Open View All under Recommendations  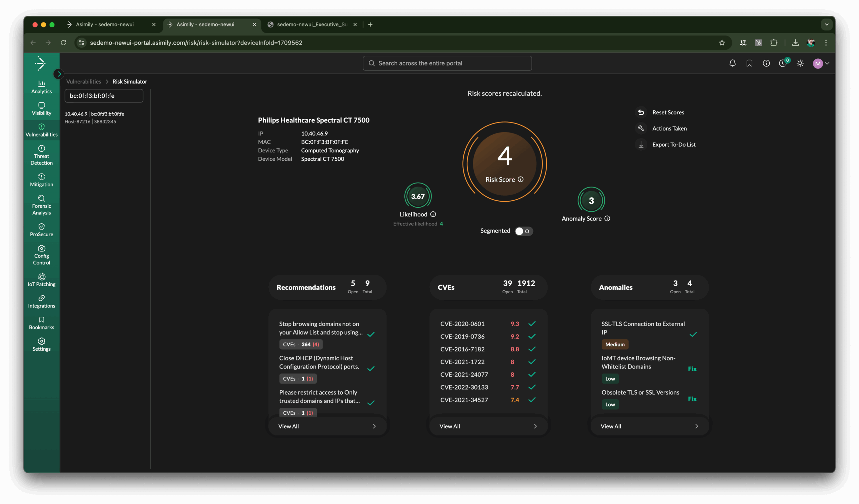tap(327, 426)
